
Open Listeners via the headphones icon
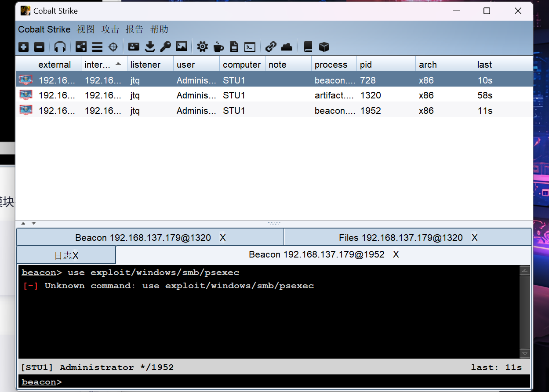point(60,47)
